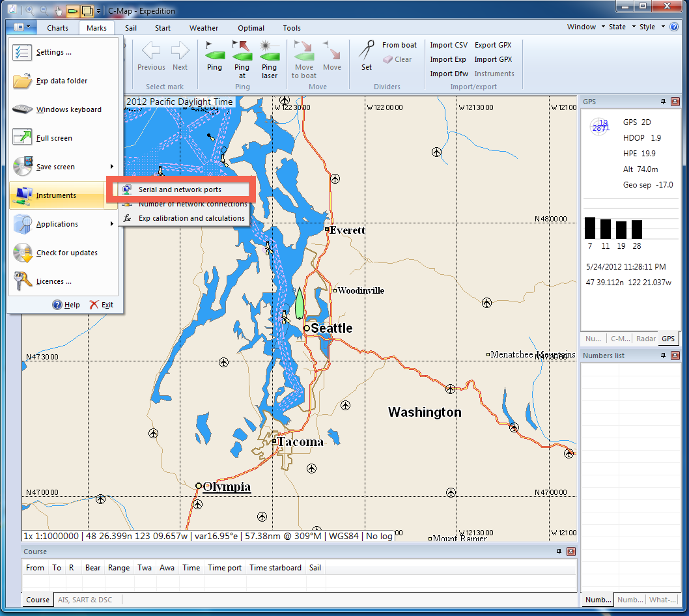Select the Set dividers tool

click(367, 55)
